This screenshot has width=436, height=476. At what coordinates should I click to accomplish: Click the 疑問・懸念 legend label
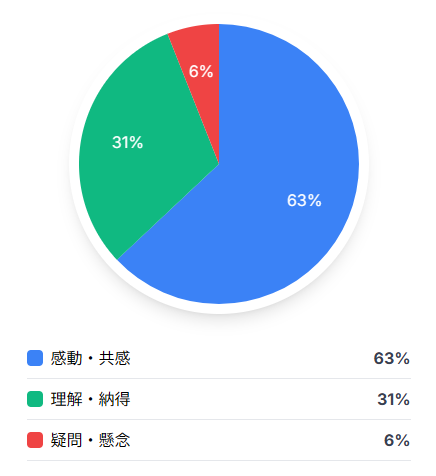coord(90,440)
